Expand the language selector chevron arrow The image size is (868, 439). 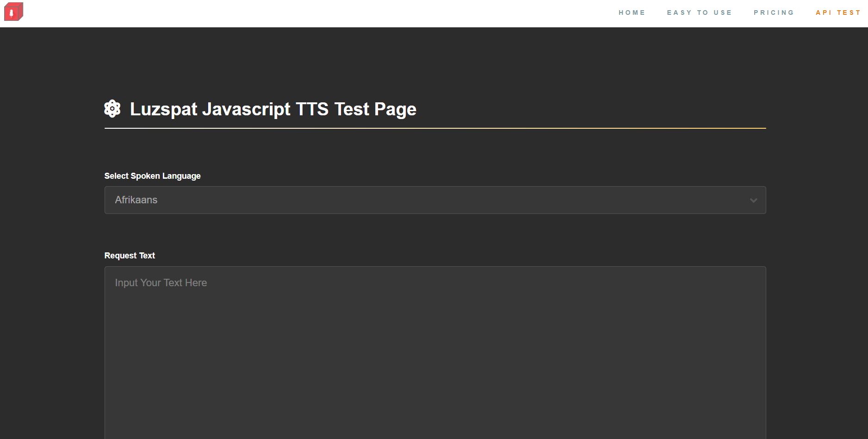753,201
